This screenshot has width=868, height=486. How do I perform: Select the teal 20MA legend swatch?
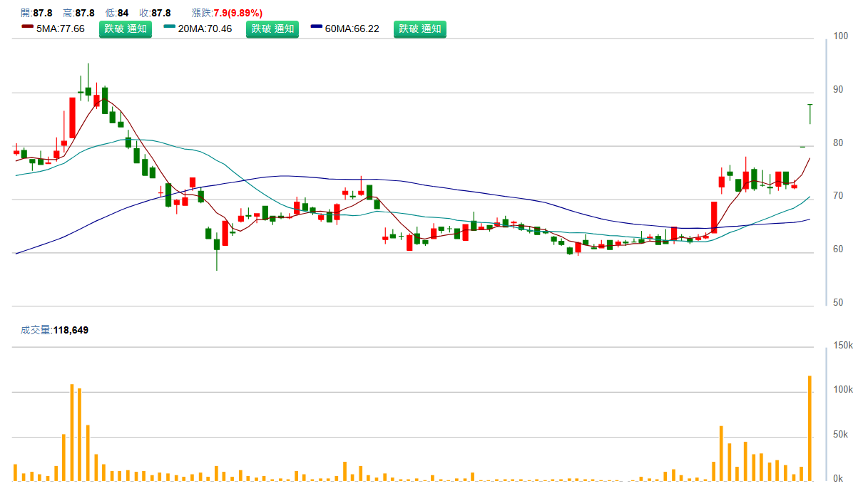[x=170, y=27]
